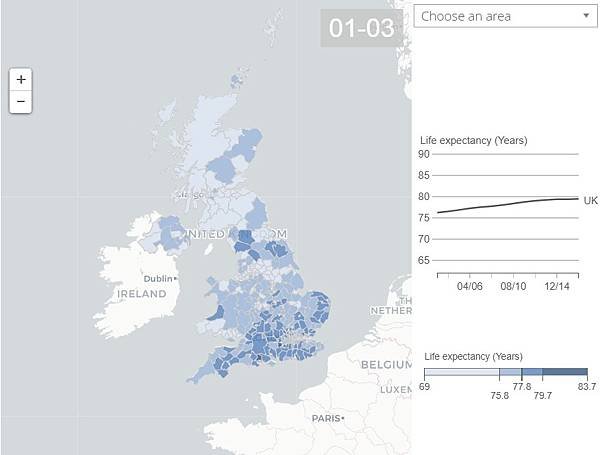Click the 75.8 to 77.8 legend band

pyautogui.click(x=510, y=372)
